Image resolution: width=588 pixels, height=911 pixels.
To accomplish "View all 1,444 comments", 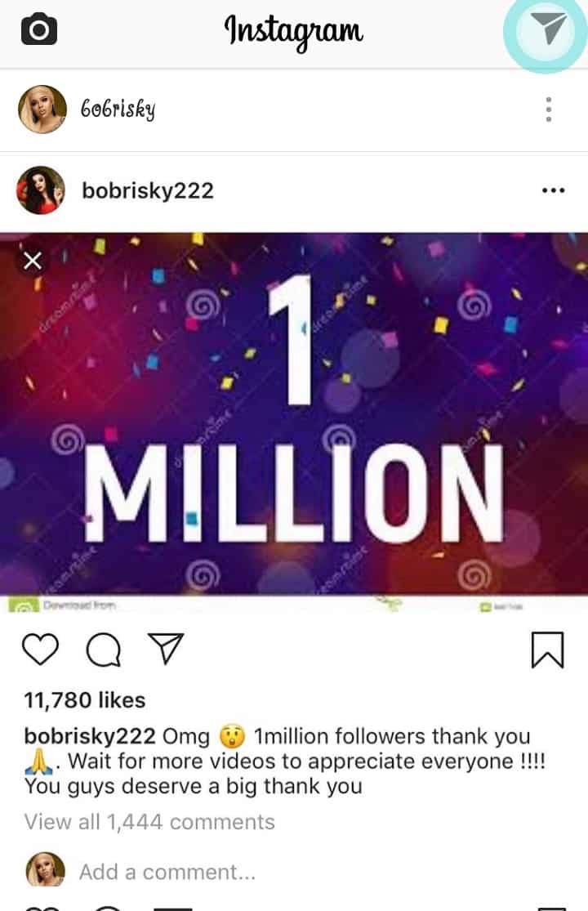I will (149, 822).
